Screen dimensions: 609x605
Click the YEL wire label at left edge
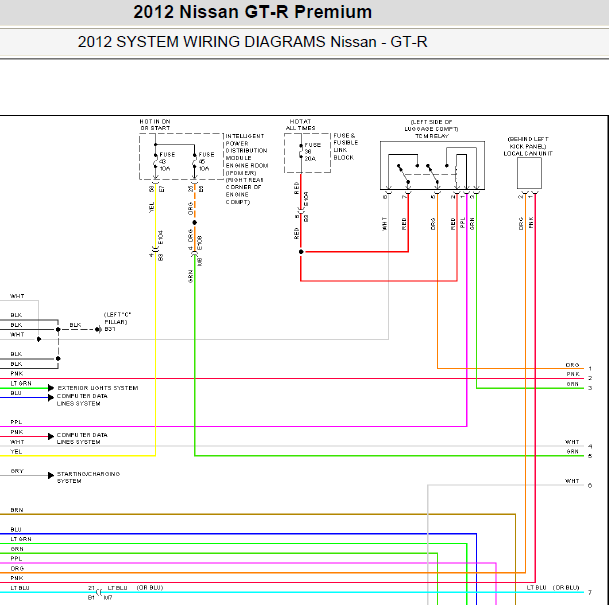coord(16,452)
